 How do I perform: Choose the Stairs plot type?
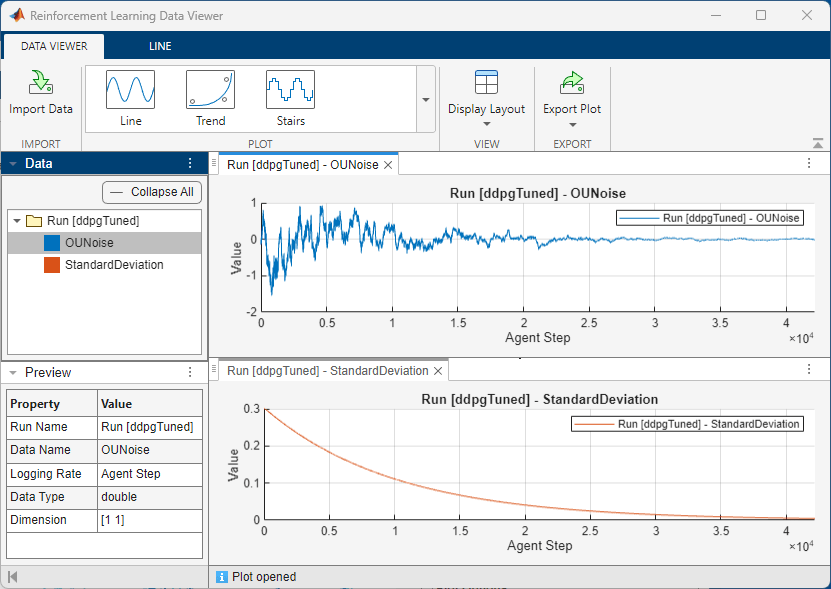click(x=290, y=91)
